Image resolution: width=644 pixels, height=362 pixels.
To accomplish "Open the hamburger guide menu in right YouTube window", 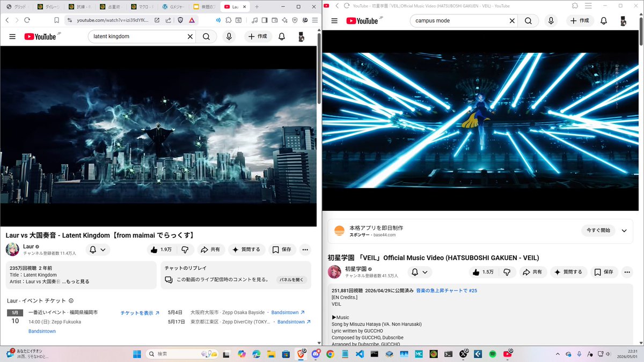I will [334, 21].
